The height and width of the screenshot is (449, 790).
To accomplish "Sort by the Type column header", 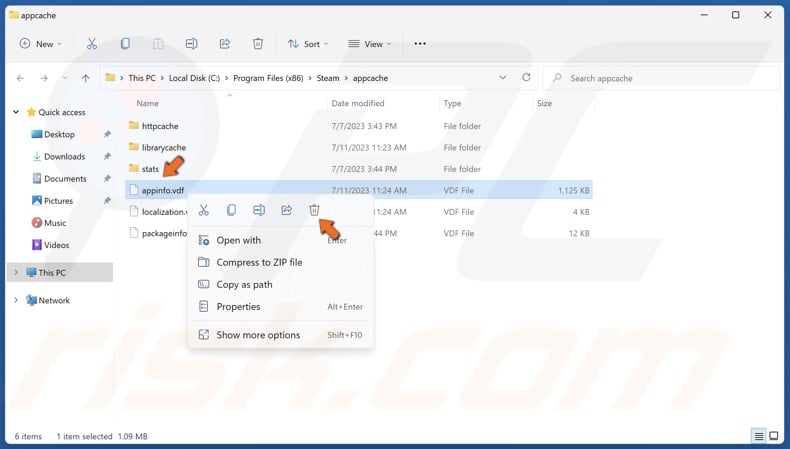I will pyautogui.click(x=452, y=103).
